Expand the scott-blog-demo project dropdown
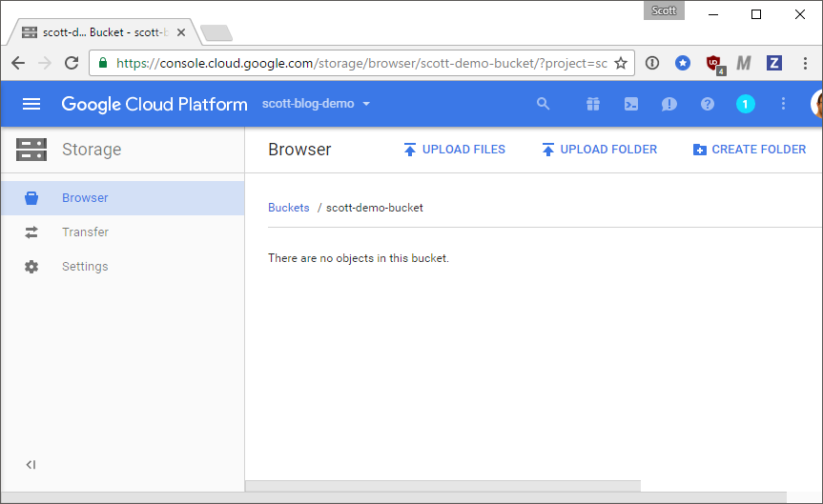The image size is (823, 504). 316,104
